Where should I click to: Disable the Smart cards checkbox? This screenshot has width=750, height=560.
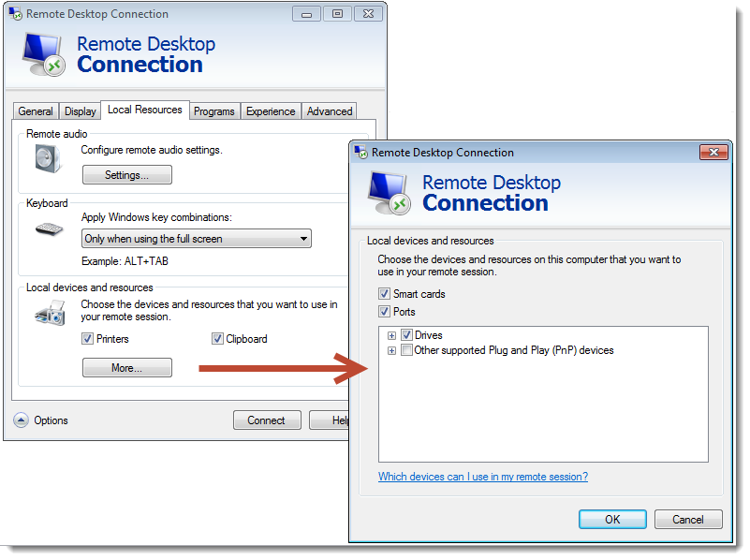coord(384,294)
